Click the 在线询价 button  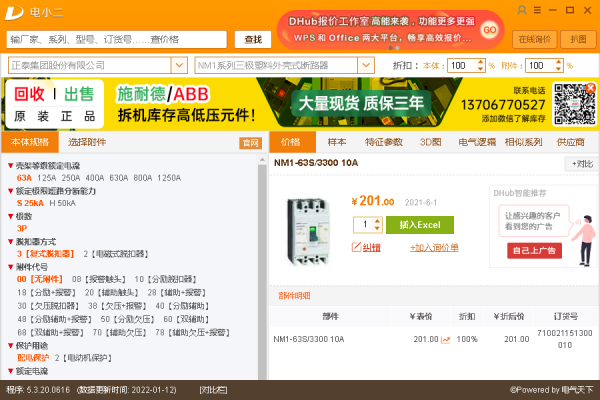(x=535, y=39)
